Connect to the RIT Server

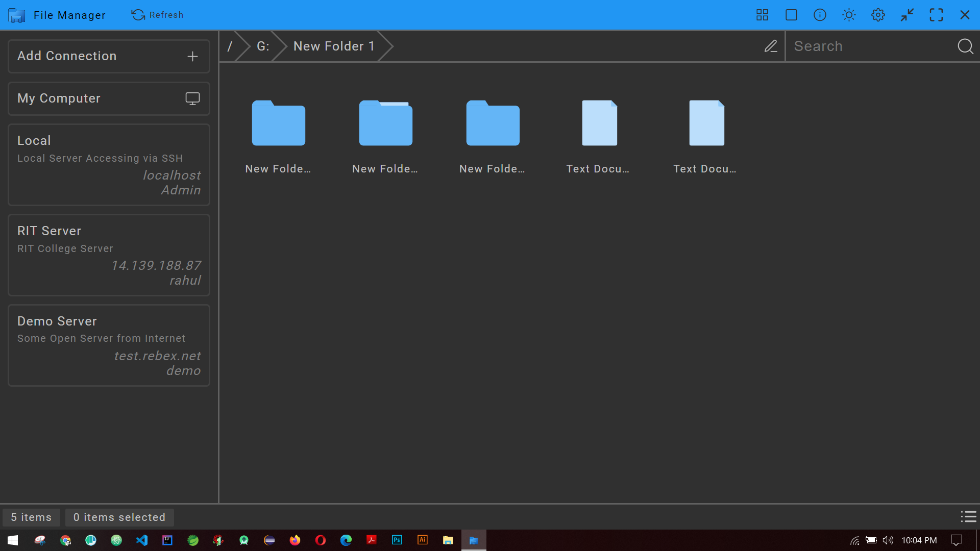coord(108,255)
